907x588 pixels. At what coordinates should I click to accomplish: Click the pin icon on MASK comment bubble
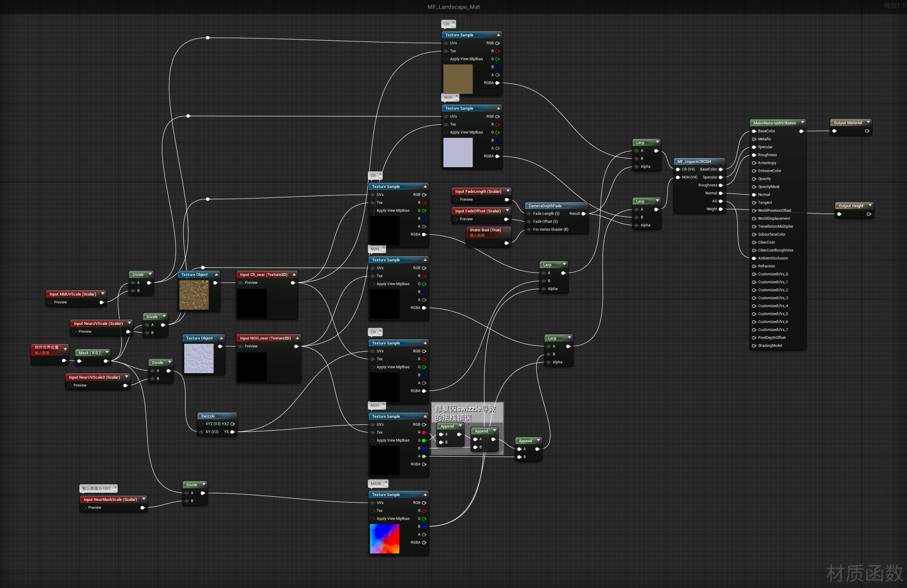pos(386,483)
